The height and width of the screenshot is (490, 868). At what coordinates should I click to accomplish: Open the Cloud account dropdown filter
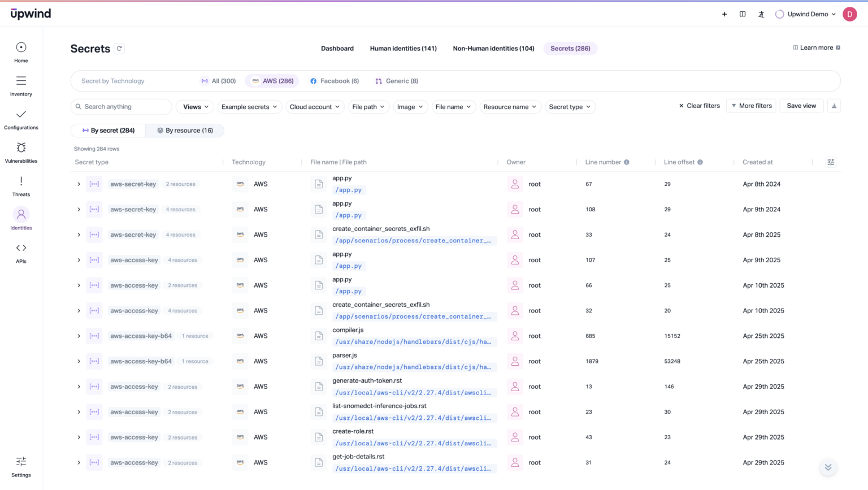click(315, 107)
